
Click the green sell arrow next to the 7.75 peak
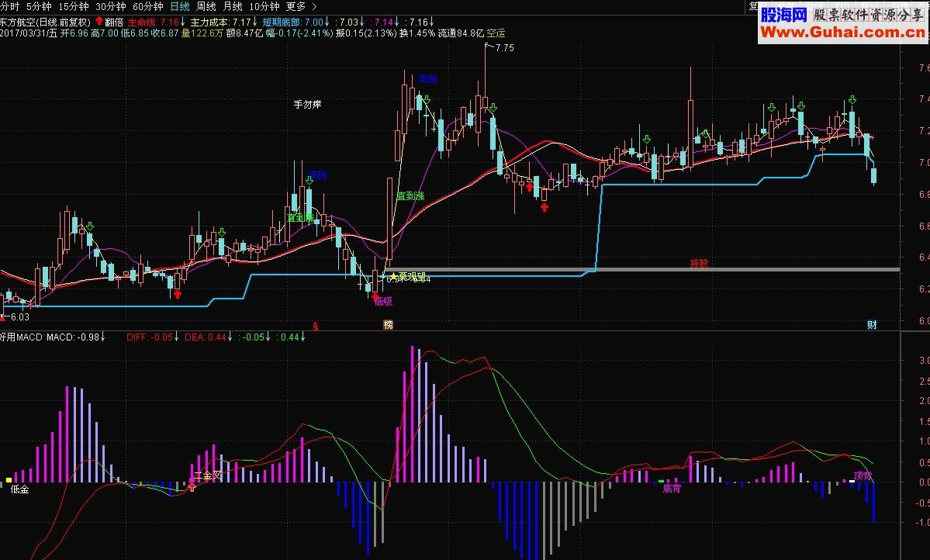tap(493, 108)
